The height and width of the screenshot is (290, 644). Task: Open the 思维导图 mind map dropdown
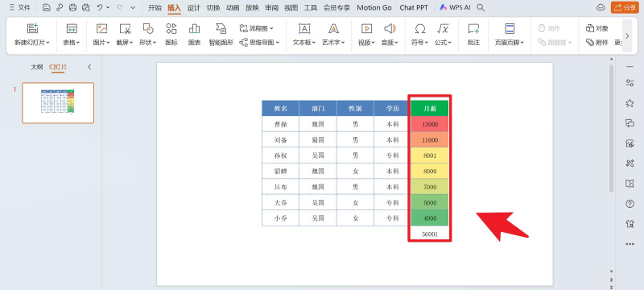pyautogui.click(x=259, y=42)
